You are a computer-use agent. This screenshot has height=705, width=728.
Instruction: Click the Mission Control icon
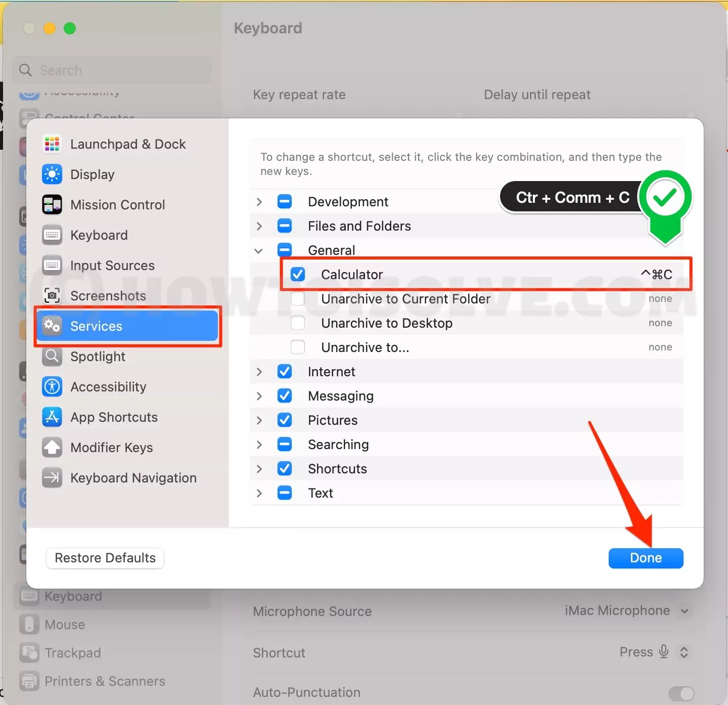point(52,204)
